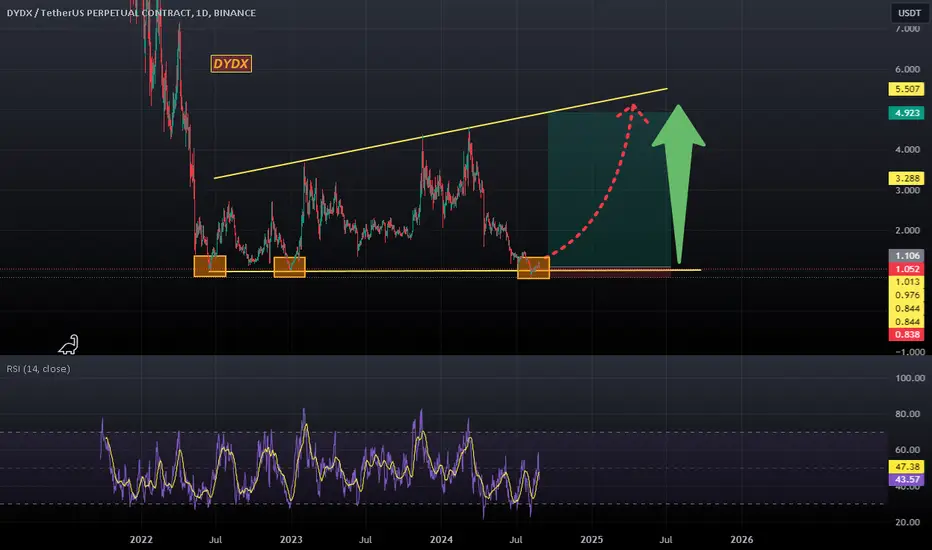Image resolution: width=932 pixels, height=550 pixels.
Task: Click the dinosaur logo icon above RSI pane
Action: (68, 344)
